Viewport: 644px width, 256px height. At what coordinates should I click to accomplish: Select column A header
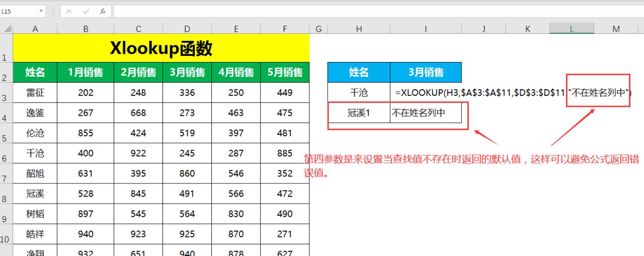(x=35, y=29)
